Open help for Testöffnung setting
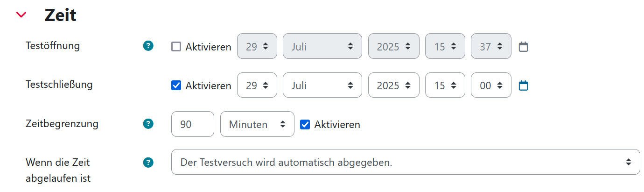This screenshot has height=192, width=644. pos(148,46)
